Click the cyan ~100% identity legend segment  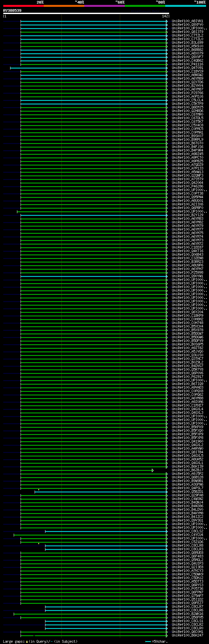tap(185, 6)
